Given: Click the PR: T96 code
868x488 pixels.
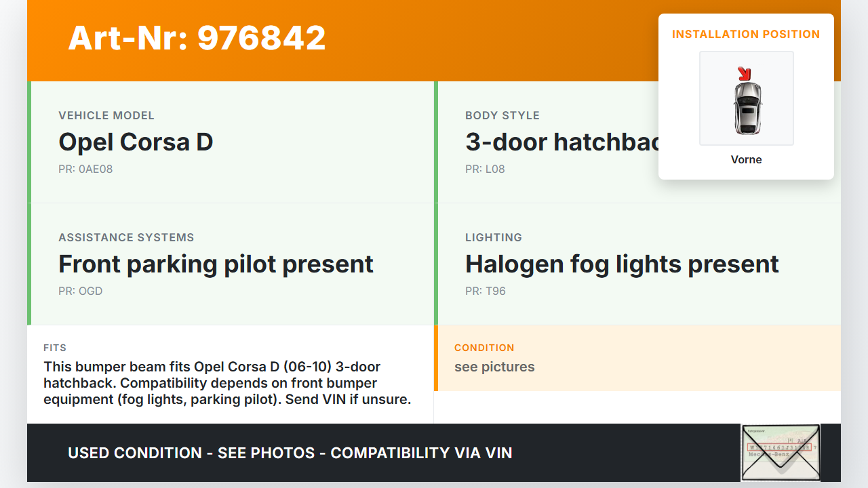Looking at the screenshot, I should (x=486, y=291).
